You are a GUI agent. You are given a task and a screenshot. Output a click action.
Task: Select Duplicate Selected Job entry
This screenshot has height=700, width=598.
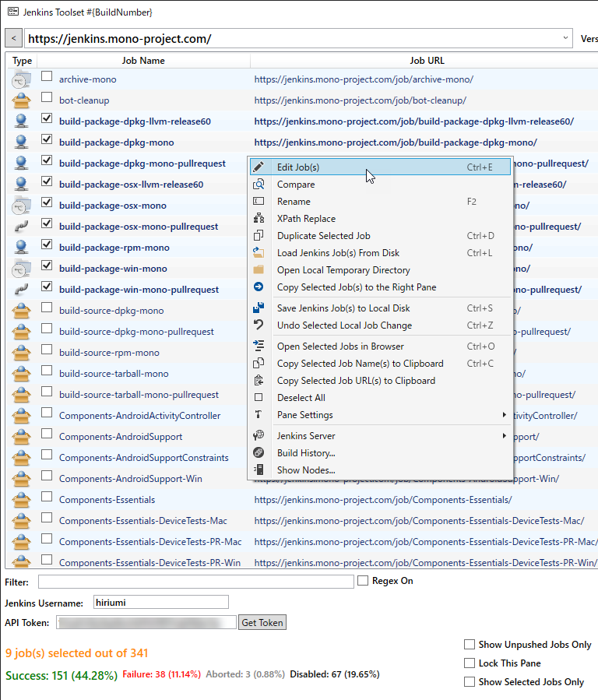(380, 236)
